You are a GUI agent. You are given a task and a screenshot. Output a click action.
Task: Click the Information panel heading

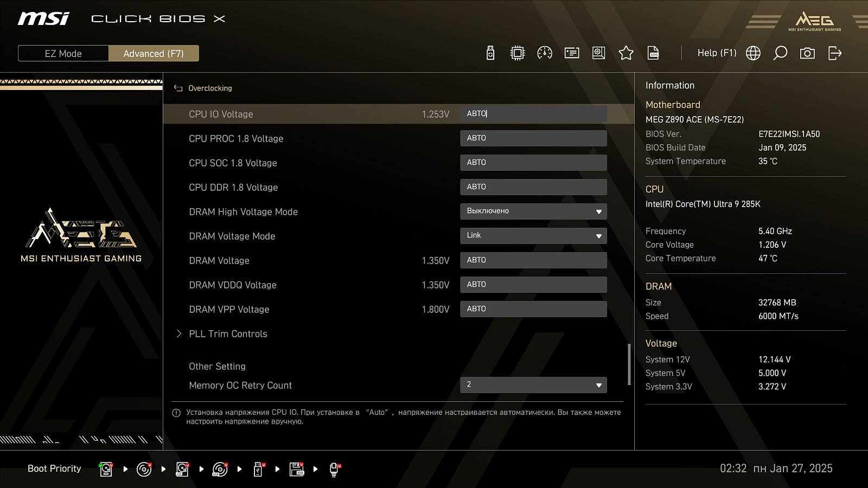tap(669, 86)
